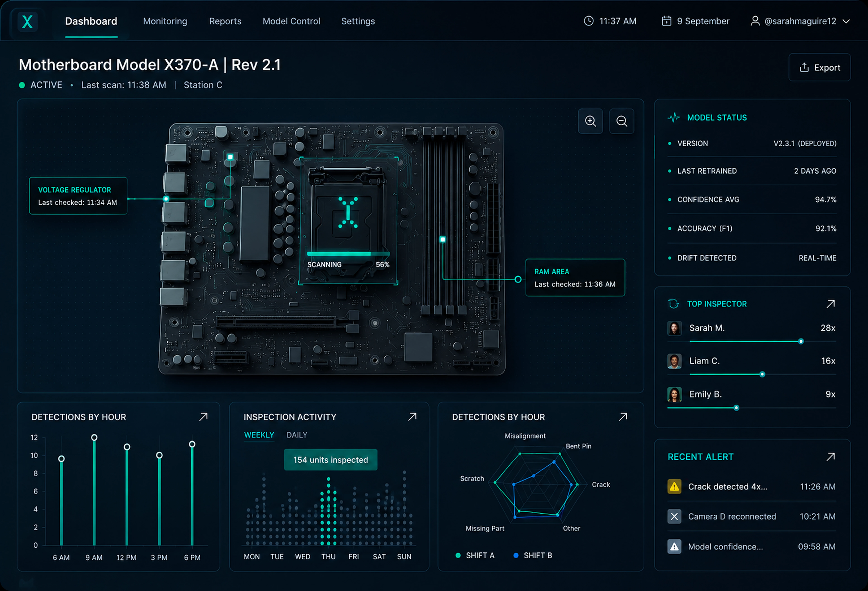Click the green ACTIVE status dot
The width and height of the screenshot is (868, 591).
tap(22, 85)
